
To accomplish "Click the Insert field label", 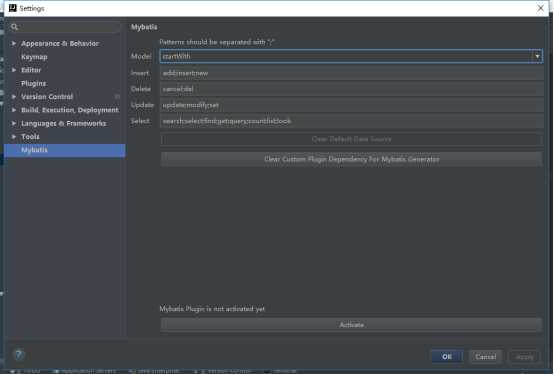I will point(140,73).
